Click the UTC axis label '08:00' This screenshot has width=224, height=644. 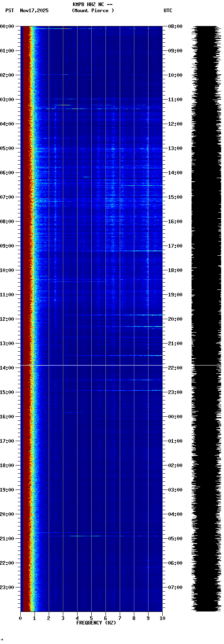(x=175, y=26)
